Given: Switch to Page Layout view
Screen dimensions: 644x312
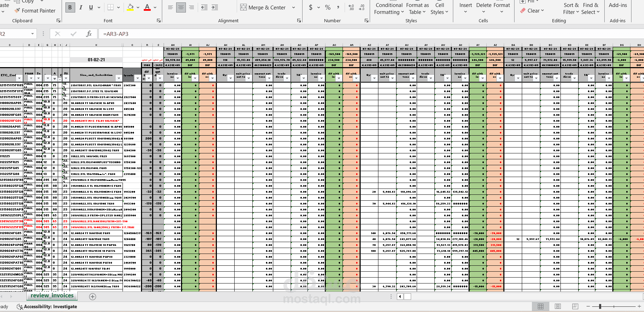Looking at the screenshot, I should coord(558,306).
